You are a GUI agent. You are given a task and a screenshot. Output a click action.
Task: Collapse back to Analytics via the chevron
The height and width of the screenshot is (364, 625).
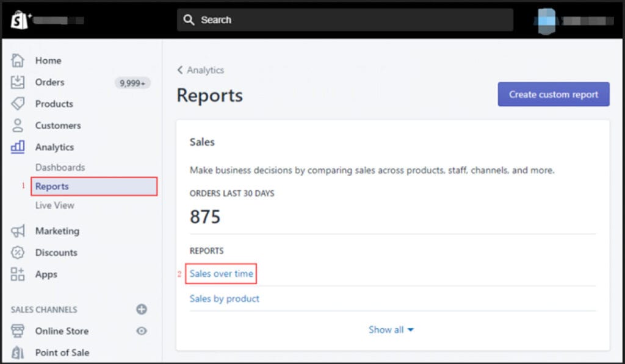click(x=200, y=70)
